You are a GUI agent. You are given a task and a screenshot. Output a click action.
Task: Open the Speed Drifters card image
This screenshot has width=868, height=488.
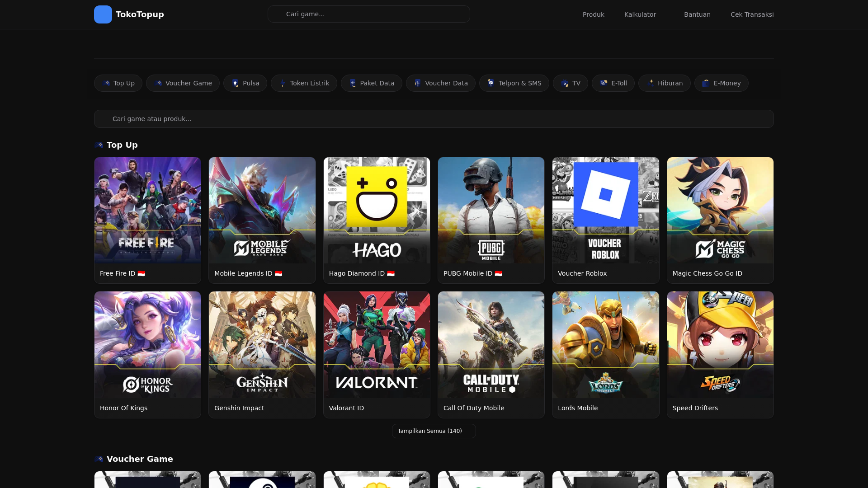(x=720, y=345)
